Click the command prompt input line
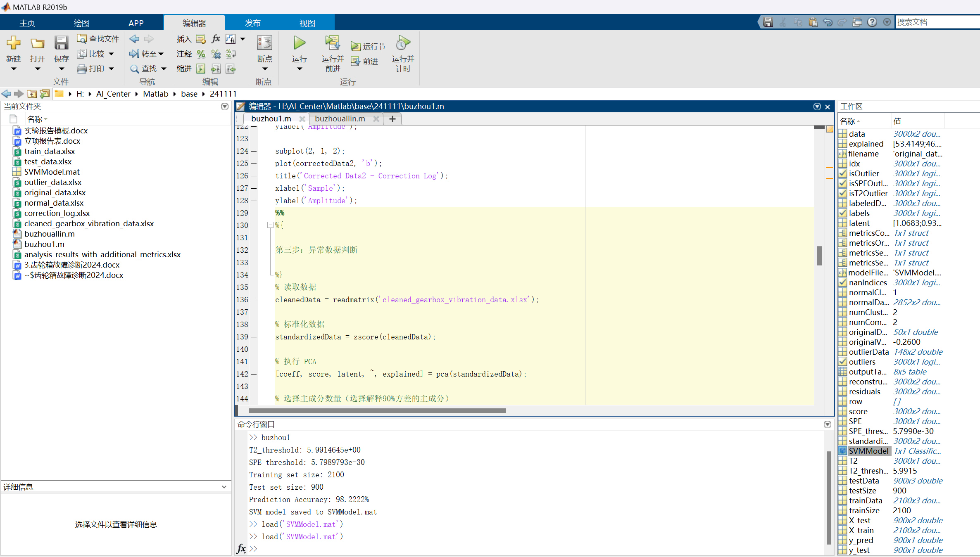 coord(537,549)
